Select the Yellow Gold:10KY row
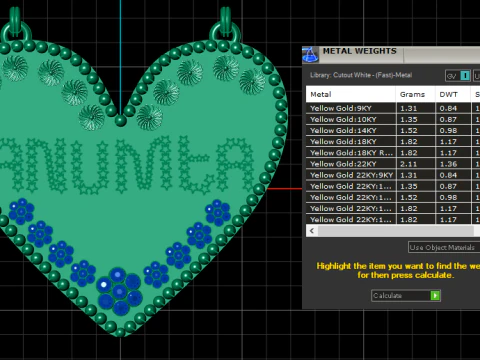The image size is (480, 360). pos(393,119)
